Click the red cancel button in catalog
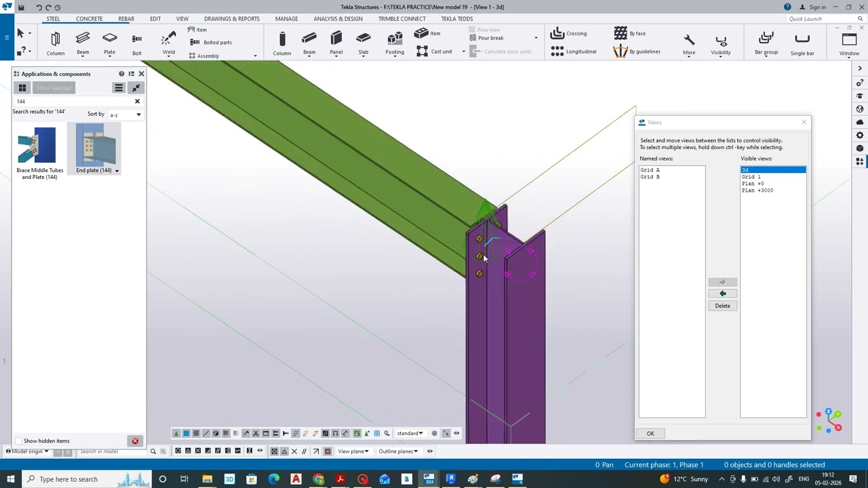This screenshot has width=868, height=488. point(135,441)
